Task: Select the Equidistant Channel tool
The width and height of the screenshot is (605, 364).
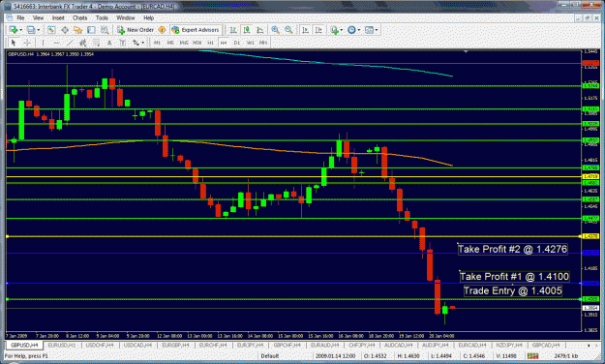Action: 82,43
